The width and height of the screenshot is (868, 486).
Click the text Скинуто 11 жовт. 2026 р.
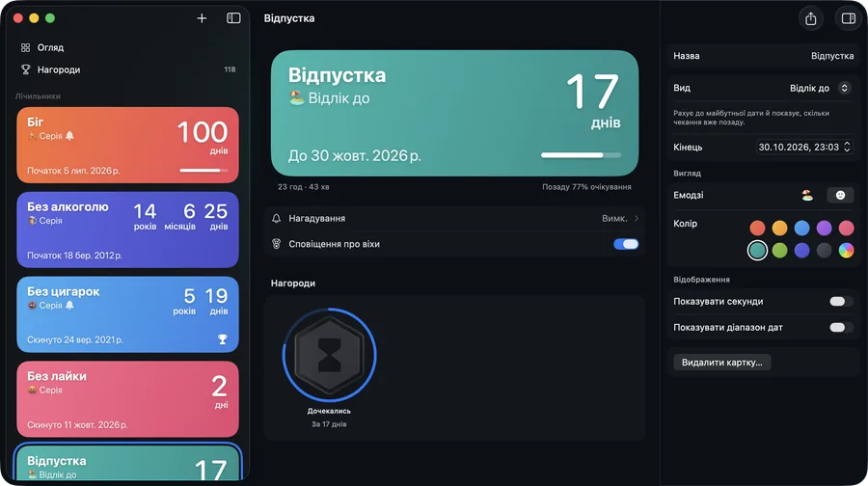77,424
